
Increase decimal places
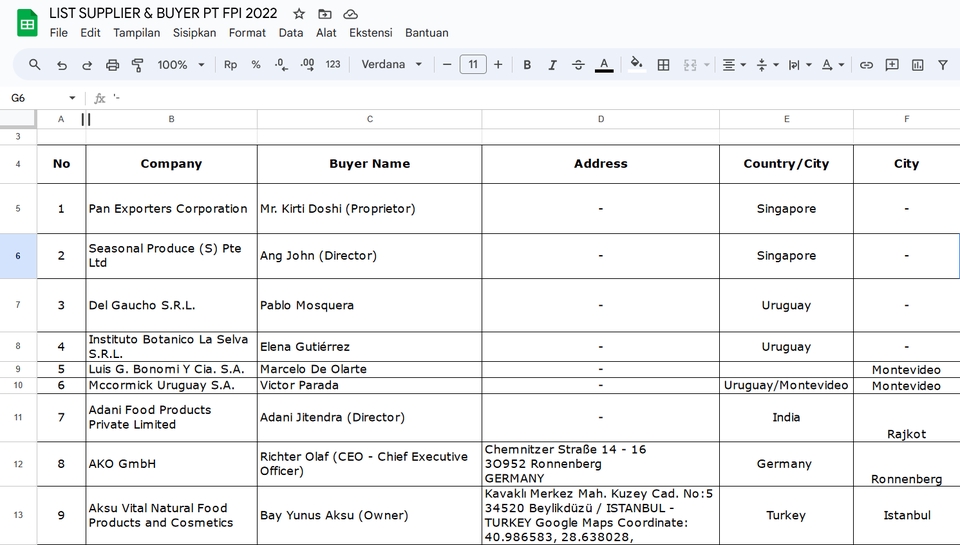coord(307,64)
